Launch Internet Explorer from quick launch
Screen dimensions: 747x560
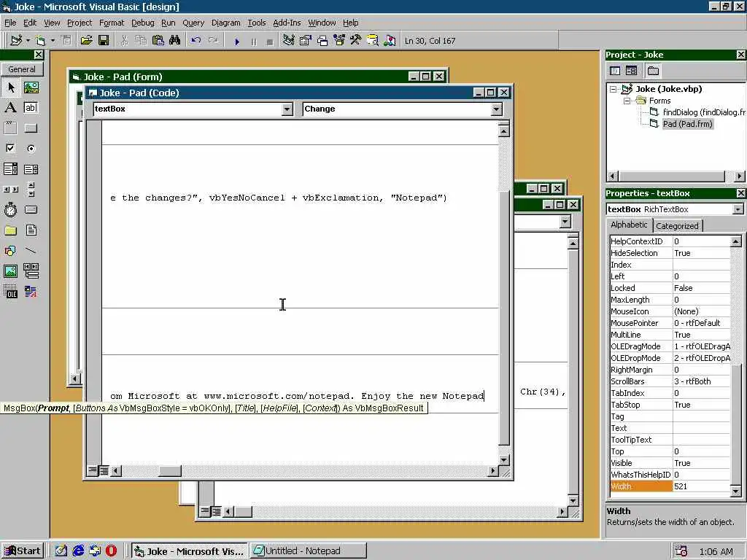click(x=78, y=551)
